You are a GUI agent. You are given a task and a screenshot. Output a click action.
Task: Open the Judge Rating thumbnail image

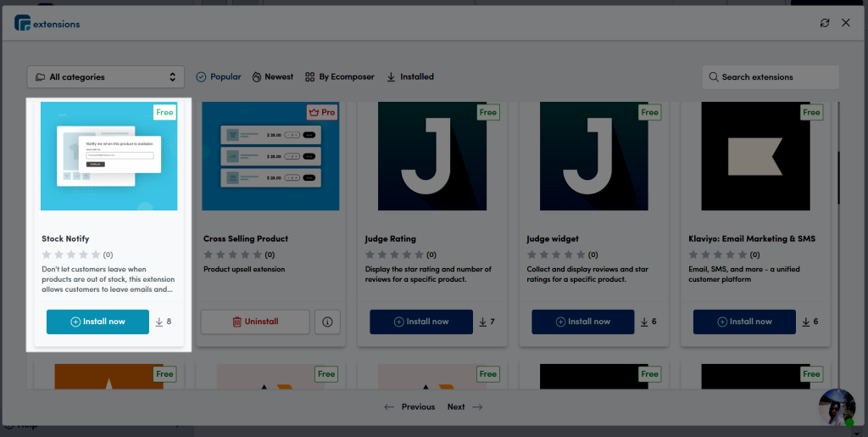(432, 156)
